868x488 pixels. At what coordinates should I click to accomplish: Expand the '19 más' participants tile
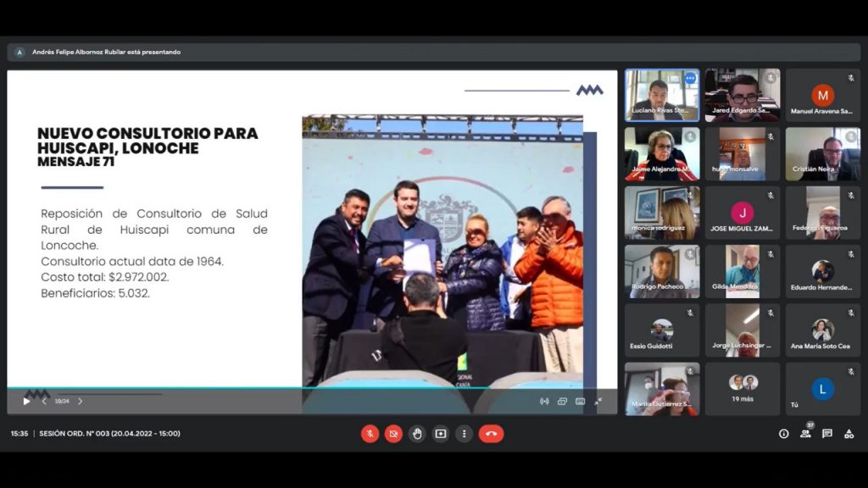(x=742, y=388)
